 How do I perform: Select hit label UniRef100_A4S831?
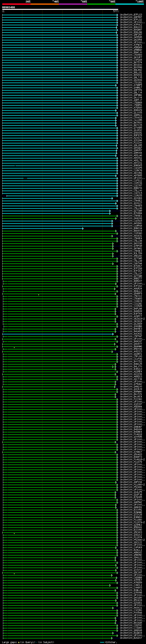[x=131, y=236]
